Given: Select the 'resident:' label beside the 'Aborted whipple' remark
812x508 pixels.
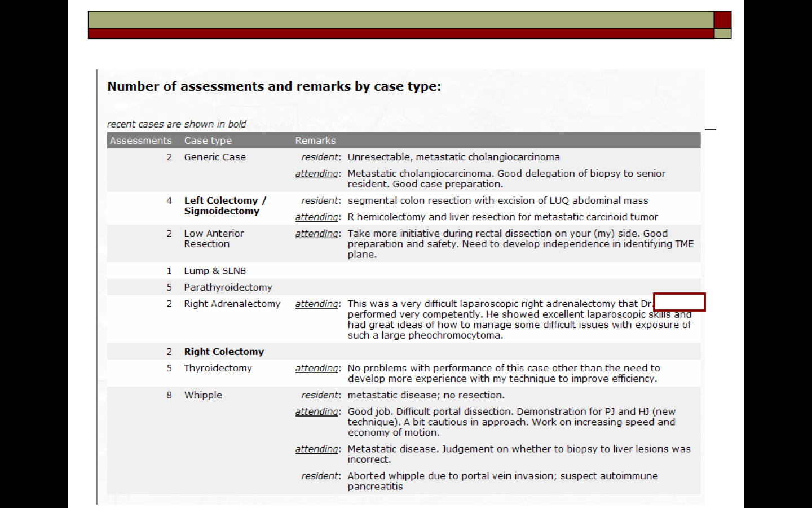Looking at the screenshot, I should pos(321,476).
